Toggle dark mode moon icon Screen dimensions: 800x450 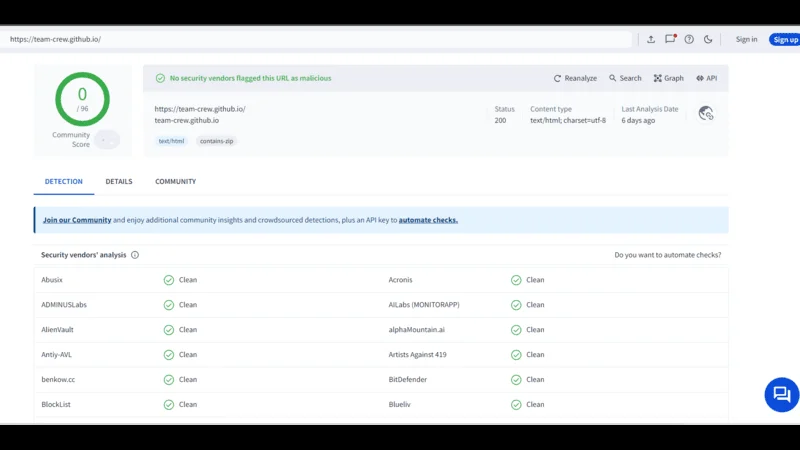pos(708,39)
